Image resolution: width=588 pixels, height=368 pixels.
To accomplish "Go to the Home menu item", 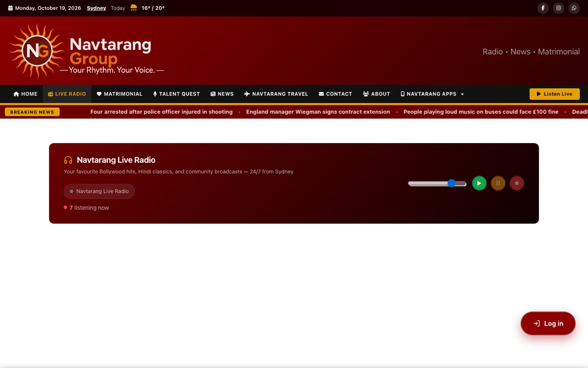I will (25, 94).
